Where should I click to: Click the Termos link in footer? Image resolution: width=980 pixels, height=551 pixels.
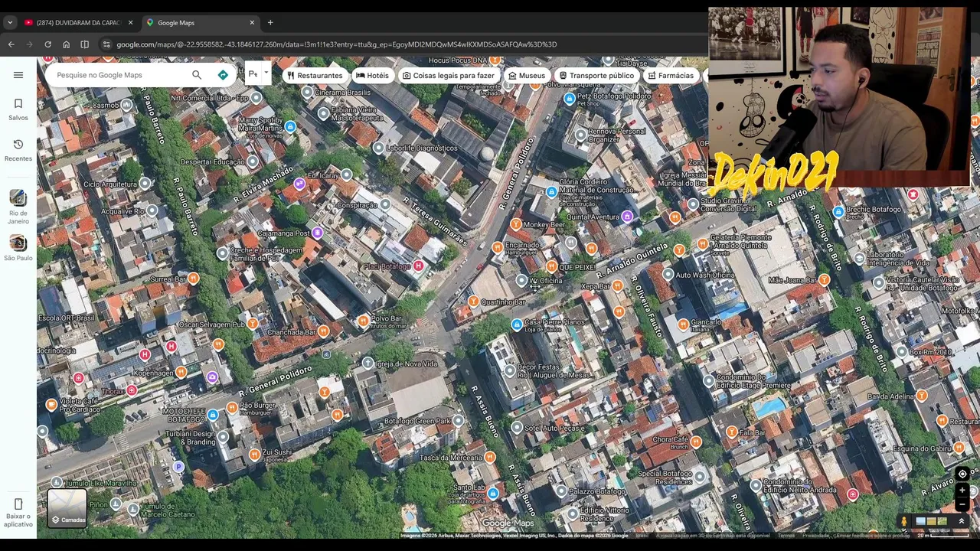coord(786,536)
